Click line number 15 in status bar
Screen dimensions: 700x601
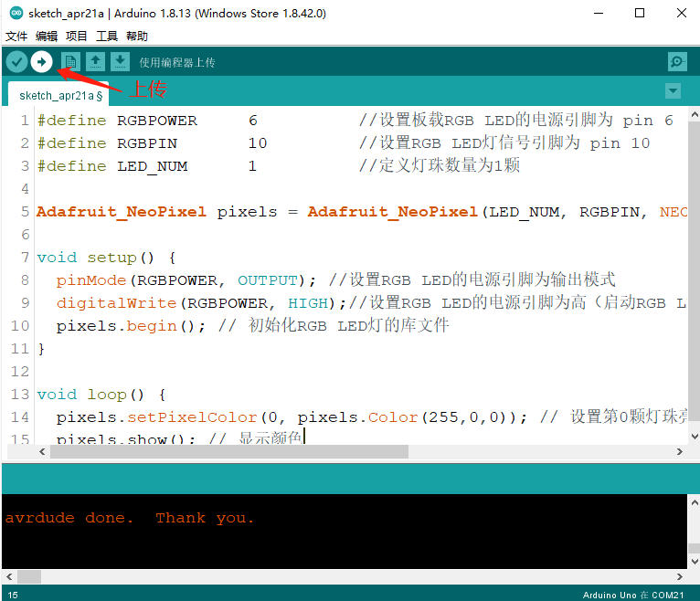[x=13, y=595]
